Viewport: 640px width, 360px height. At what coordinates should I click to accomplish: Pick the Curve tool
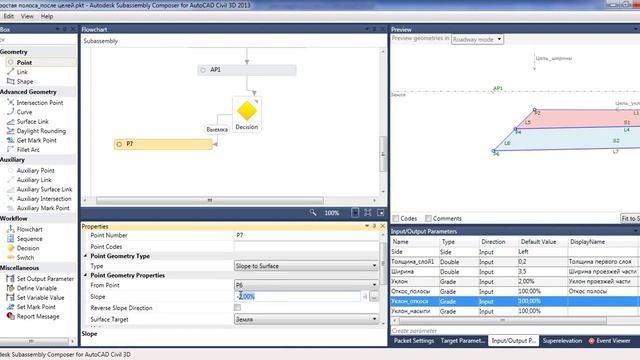24,112
